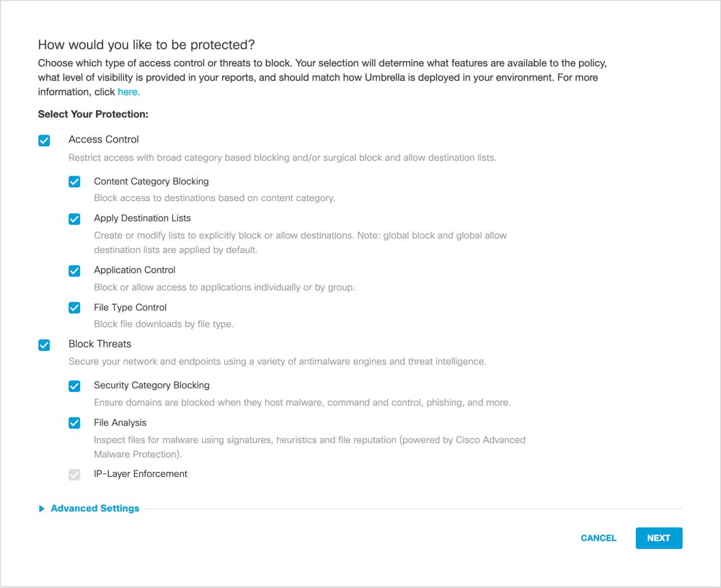Toggle Content Category Blocking checkbox

(74, 182)
